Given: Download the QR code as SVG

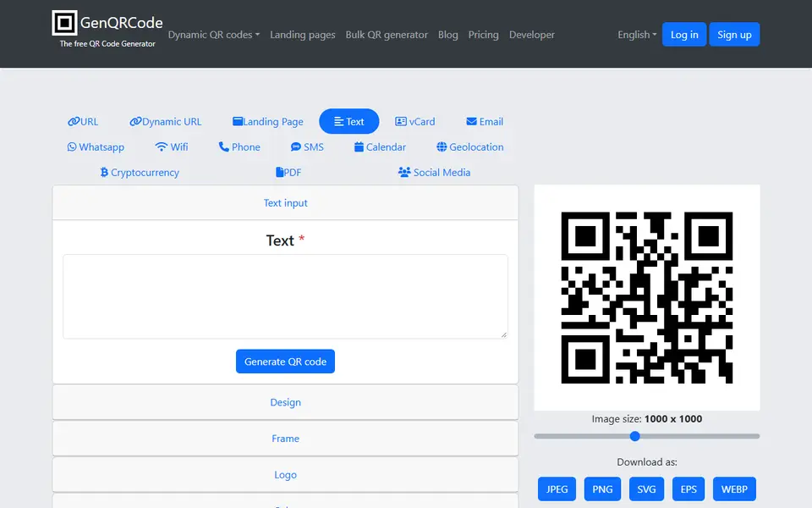Looking at the screenshot, I should (x=646, y=489).
